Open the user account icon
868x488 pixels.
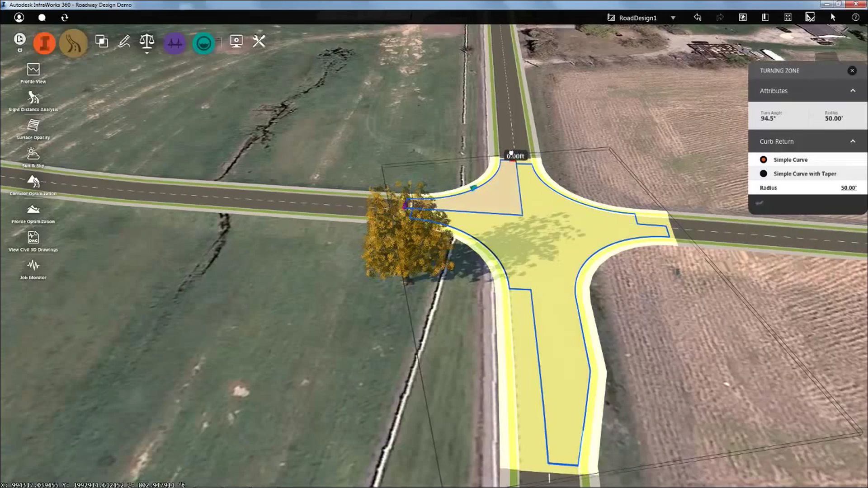pyautogui.click(x=19, y=17)
